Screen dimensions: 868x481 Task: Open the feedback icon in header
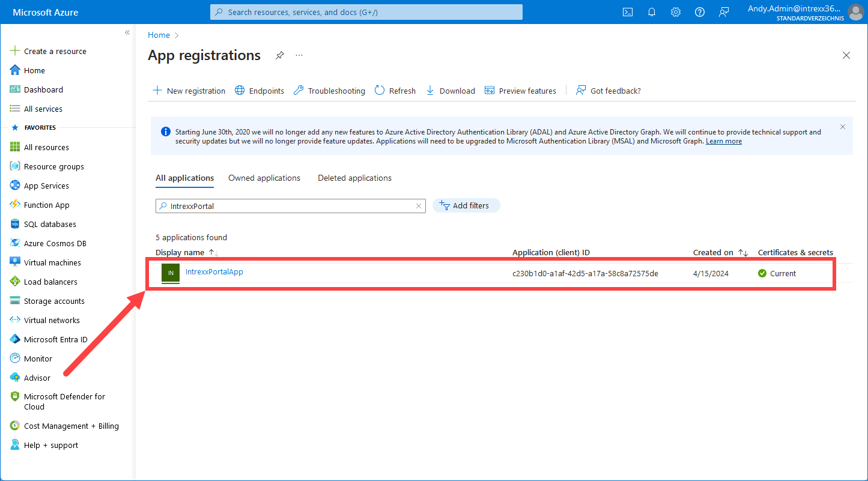pos(724,12)
